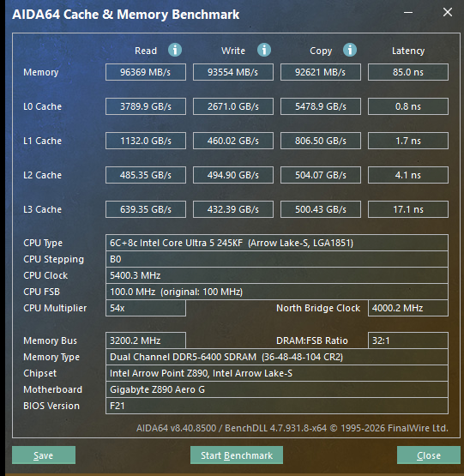
Task: Click L0 Cache read 3789.9 GB/s
Action: tap(146, 106)
